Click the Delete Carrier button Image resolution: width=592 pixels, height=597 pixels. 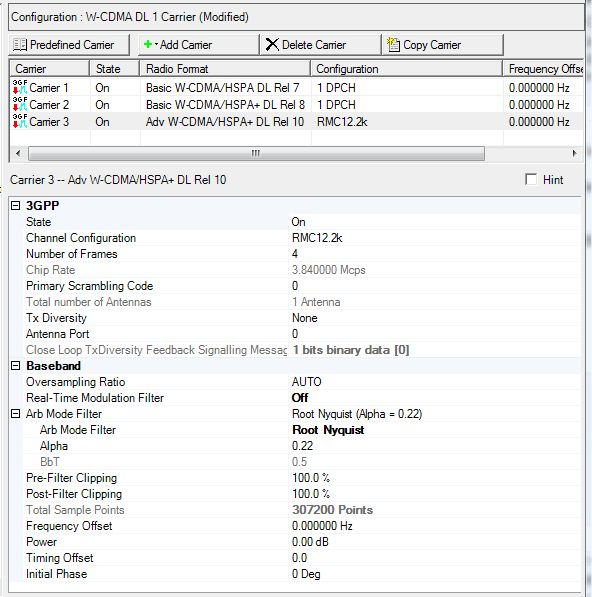pos(320,45)
